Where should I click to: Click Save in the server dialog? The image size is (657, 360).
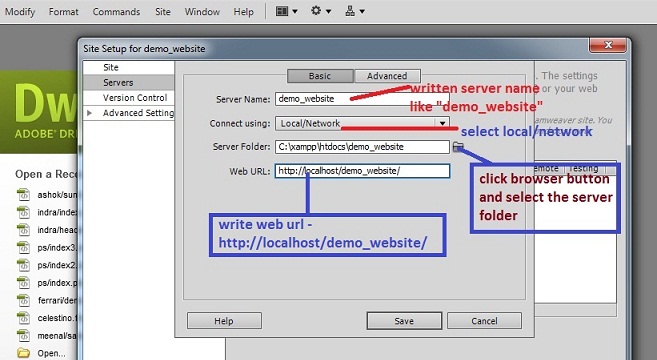(x=404, y=321)
